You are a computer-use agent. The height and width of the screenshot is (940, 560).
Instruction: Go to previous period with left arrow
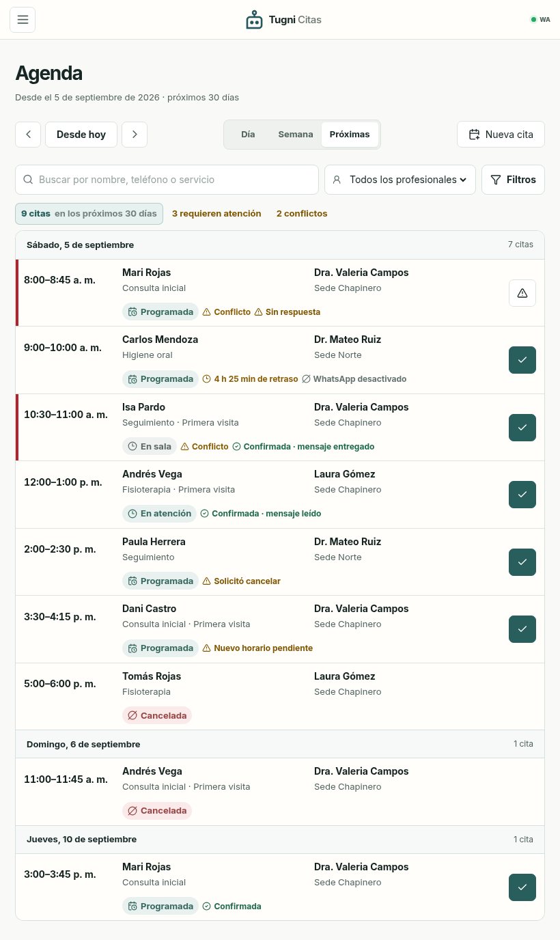[28, 135]
